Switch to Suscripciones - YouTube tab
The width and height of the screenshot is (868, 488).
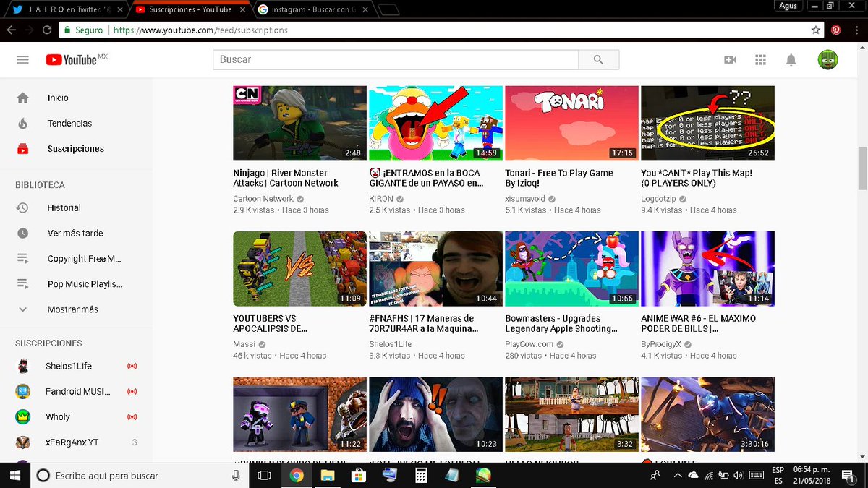(192, 9)
